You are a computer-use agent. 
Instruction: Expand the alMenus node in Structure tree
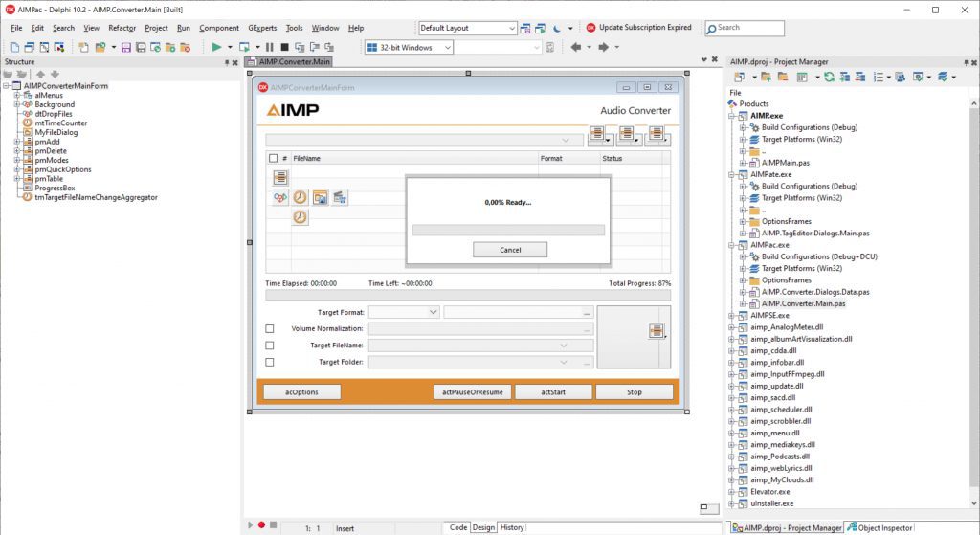pyautogui.click(x=17, y=95)
